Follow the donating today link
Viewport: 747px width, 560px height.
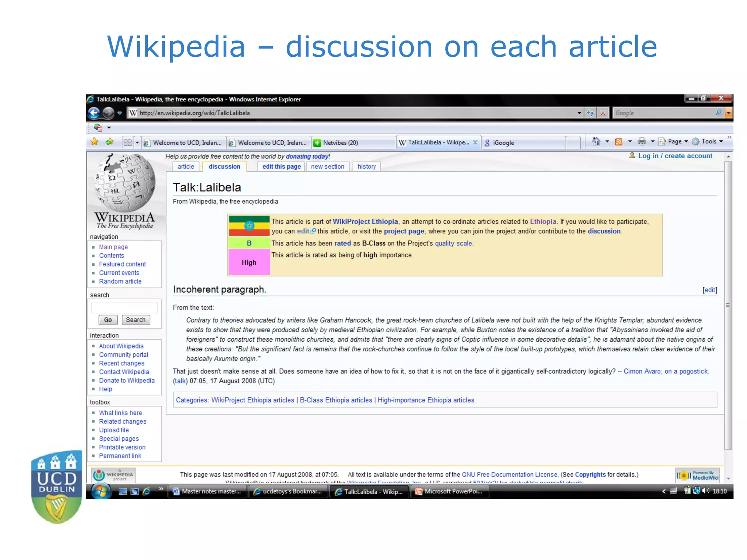coord(307,156)
